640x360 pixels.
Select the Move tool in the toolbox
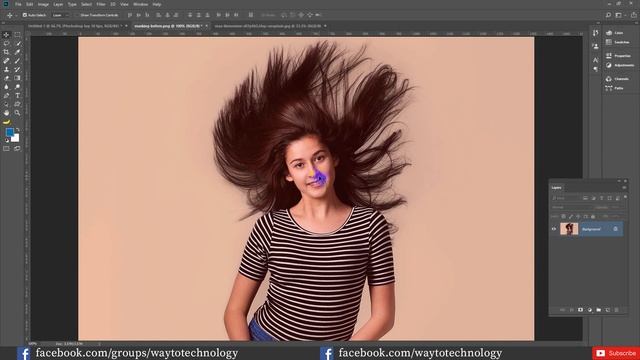click(6, 35)
